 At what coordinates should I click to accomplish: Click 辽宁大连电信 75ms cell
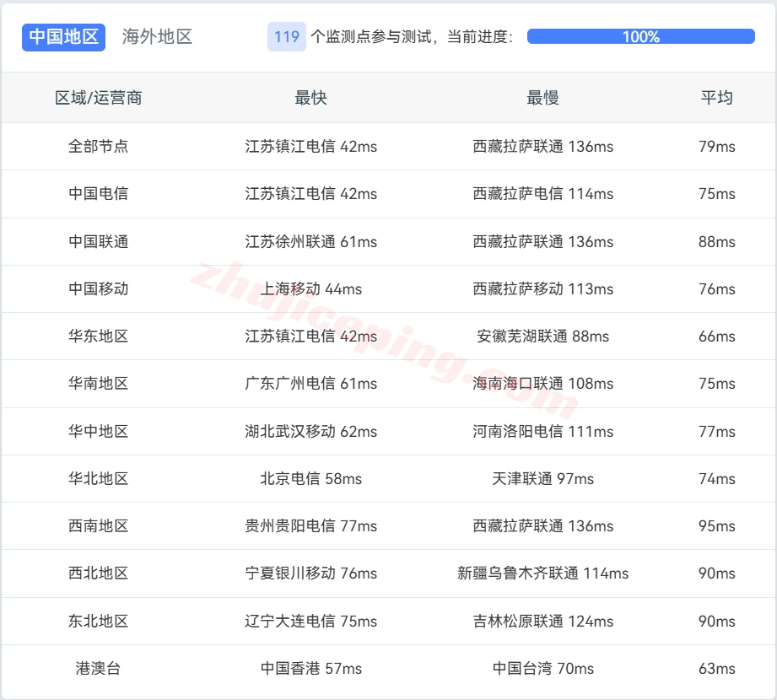click(x=310, y=622)
